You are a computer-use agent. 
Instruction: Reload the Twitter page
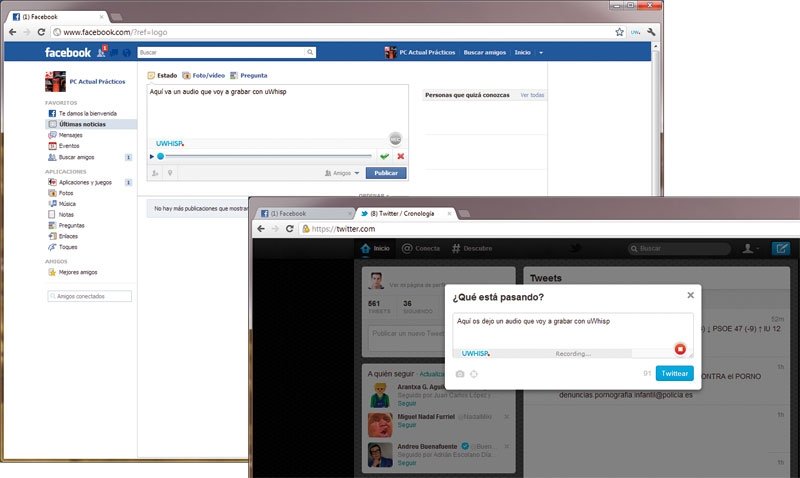coord(289,229)
